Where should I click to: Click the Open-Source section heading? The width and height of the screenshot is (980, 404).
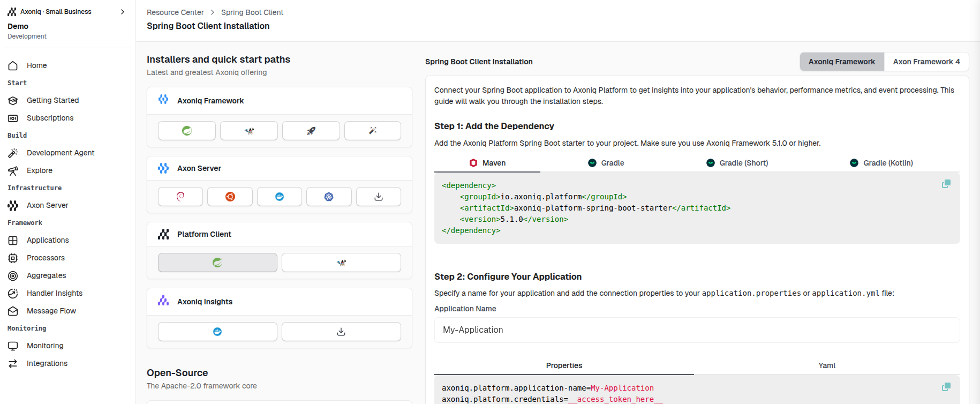click(x=177, y=373)
